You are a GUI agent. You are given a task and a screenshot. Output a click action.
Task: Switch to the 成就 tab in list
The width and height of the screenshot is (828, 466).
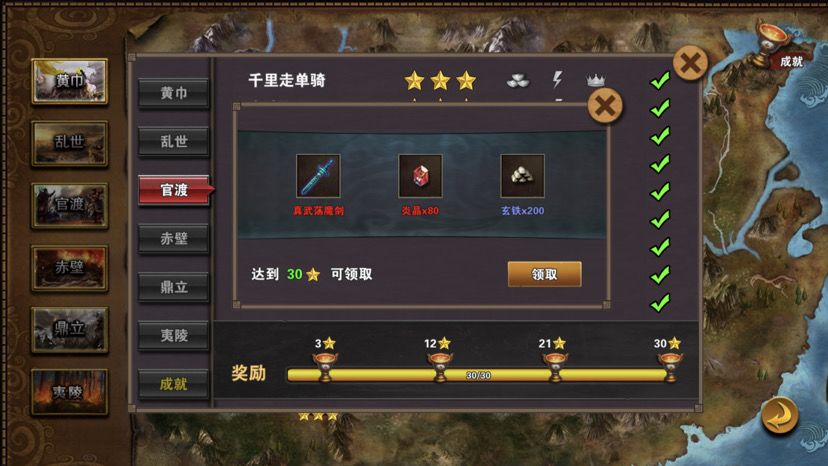tap(173, 384)
